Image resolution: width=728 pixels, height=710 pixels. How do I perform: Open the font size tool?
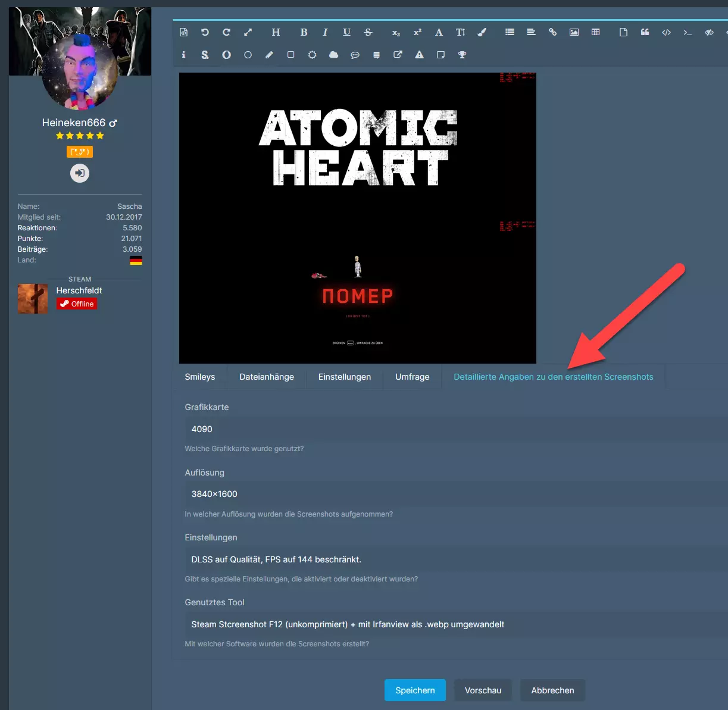[460, 32]
